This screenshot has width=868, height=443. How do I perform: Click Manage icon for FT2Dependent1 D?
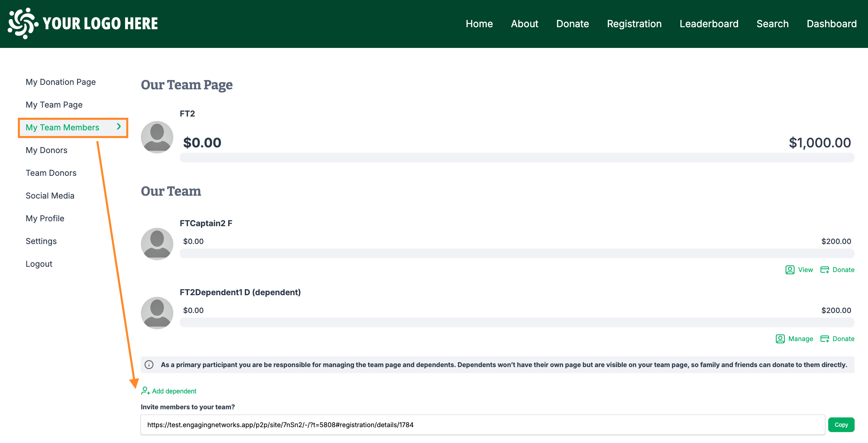tap(780, 339)
